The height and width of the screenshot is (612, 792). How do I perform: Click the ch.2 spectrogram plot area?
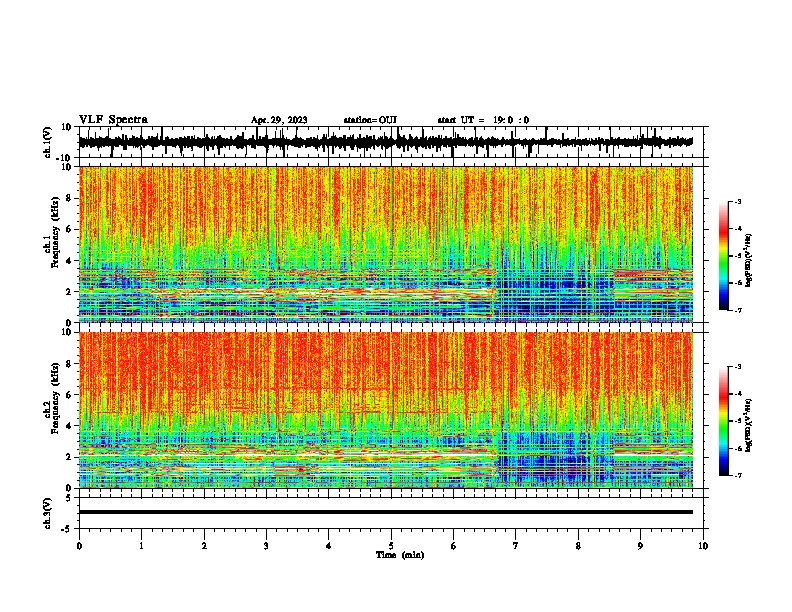click(385, 410)
